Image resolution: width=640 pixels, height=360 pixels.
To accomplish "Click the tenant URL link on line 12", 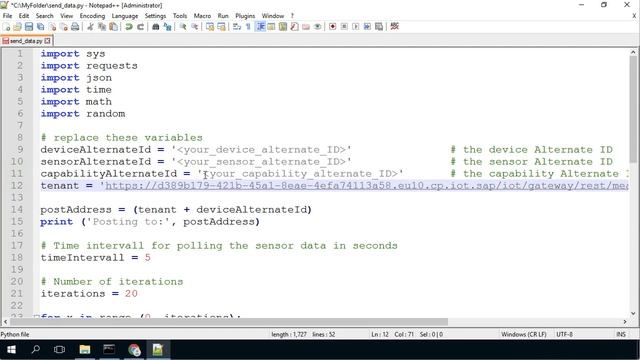I will pyautogui.click(x=367, y=186).
